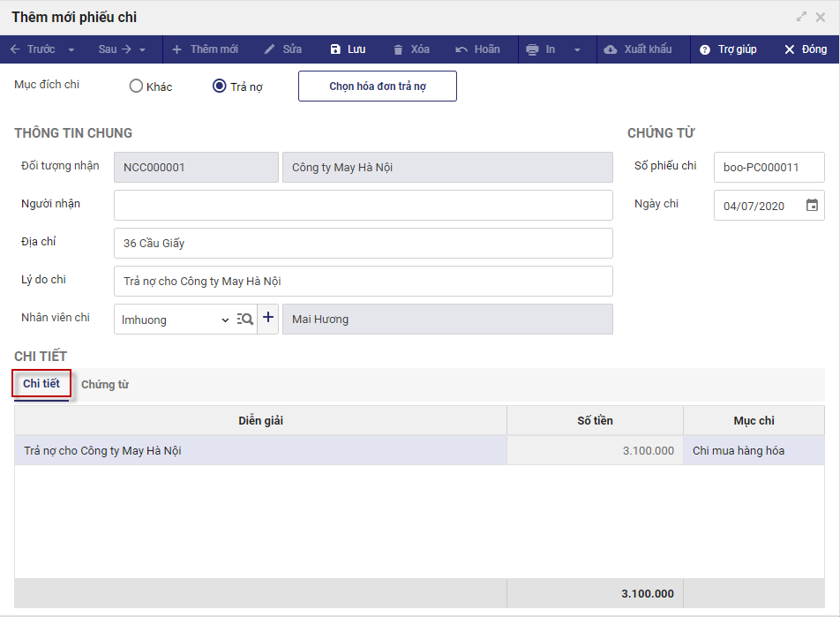Open Trợ giúp help question icon
840x617 pixels.
tap(705, 49)
